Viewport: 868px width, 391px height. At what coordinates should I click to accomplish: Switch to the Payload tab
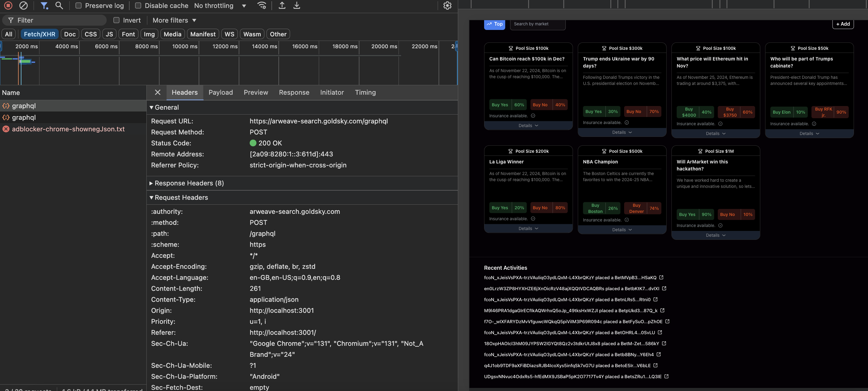[220, 92]
